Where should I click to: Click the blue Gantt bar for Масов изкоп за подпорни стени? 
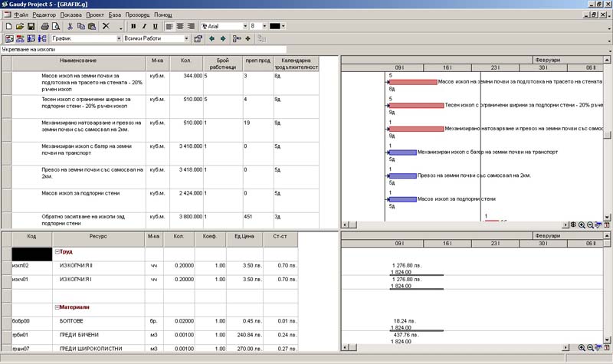pyautogui.click(x=403, y=199)
